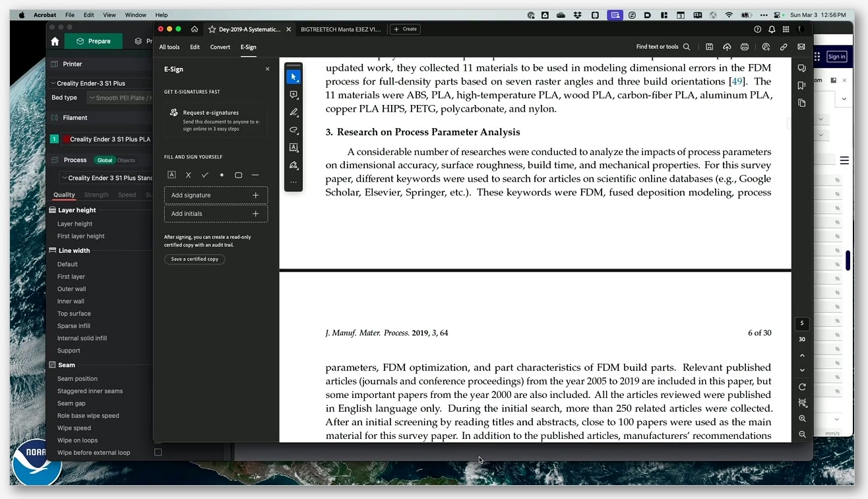Image resolution: width=868 pixels, height=499 pixels.
Task: Open Creality Ender-3 S1 Plus printer dropdown
Action: click(101, 83)
